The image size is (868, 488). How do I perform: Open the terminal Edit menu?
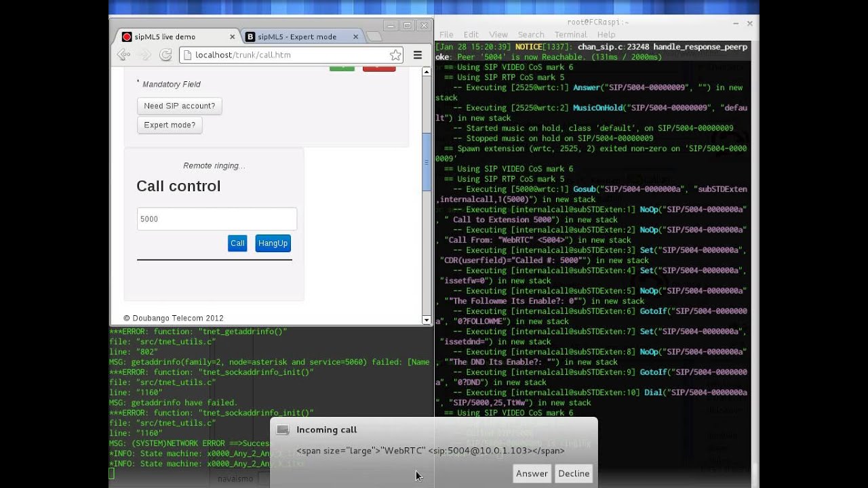coord(471,35)
